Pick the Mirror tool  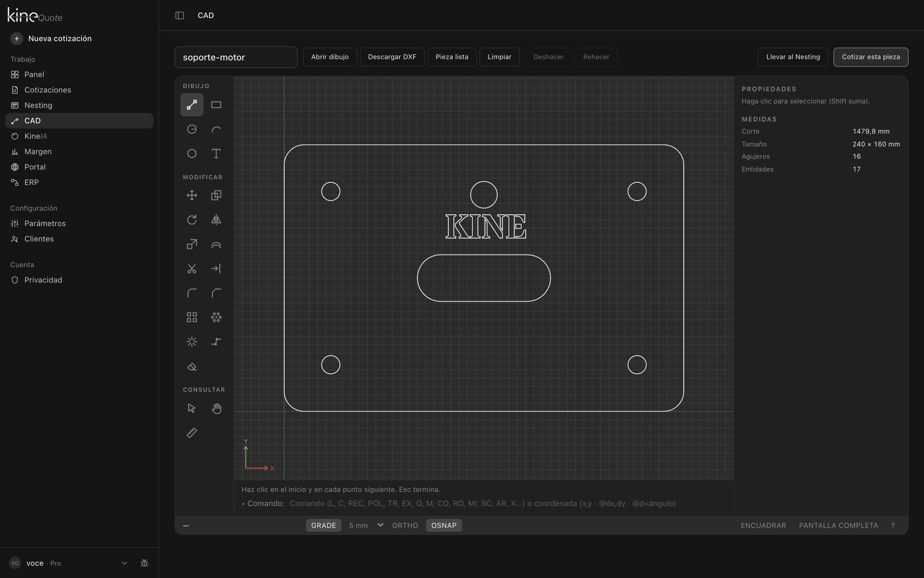(216, 220)
